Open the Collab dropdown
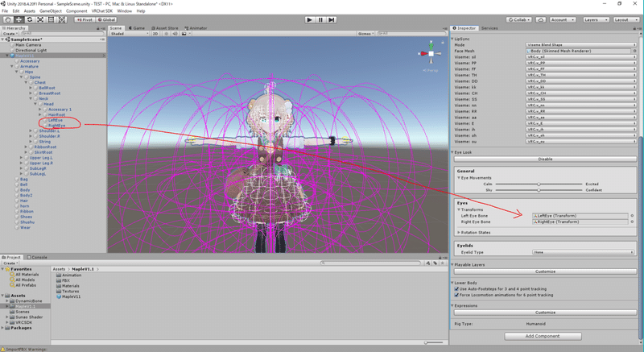The image size is (644, 352). (x=518, y=19)
